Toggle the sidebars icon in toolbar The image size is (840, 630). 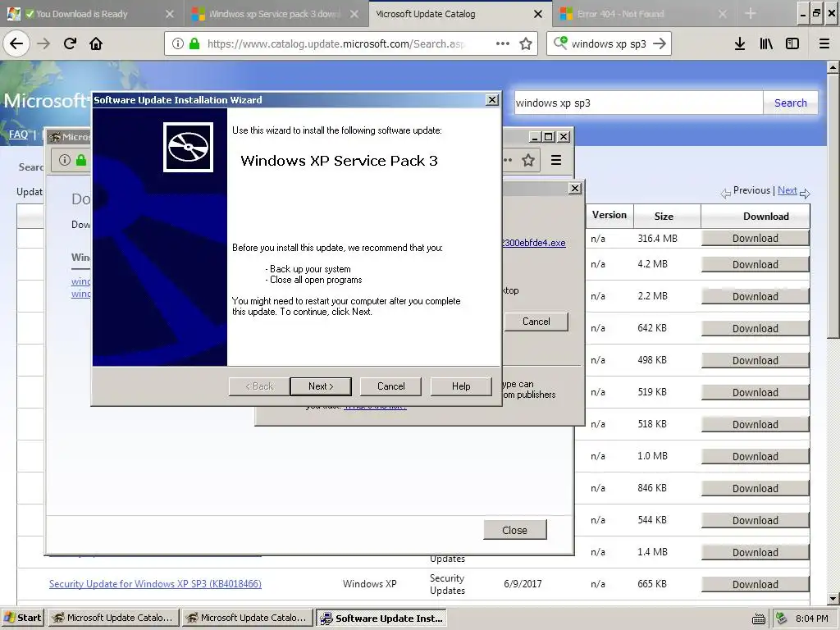(x=792, y=43)
